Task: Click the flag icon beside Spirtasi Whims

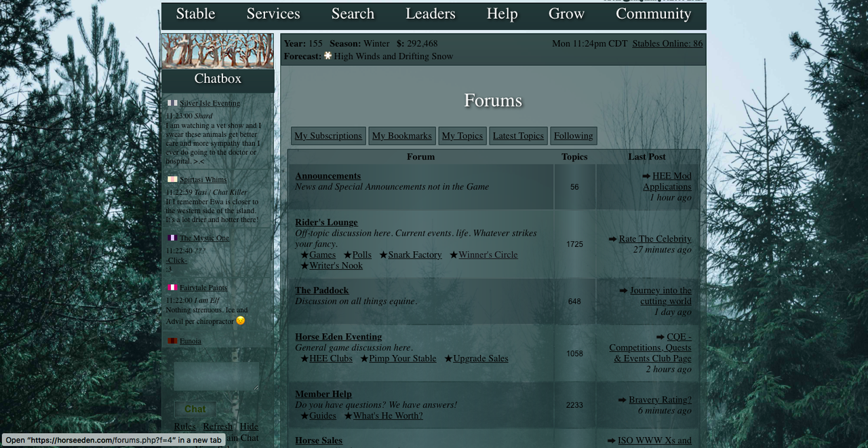Action: tap(172, 179)
